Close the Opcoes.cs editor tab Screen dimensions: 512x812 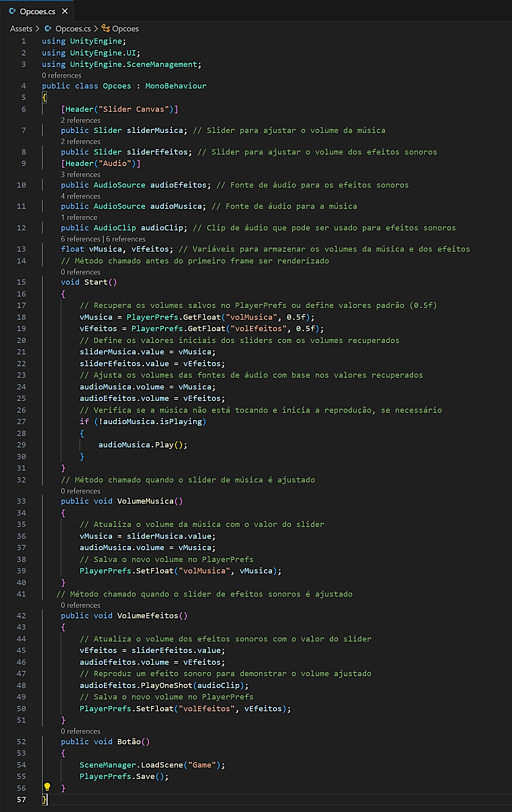[65, 11]
